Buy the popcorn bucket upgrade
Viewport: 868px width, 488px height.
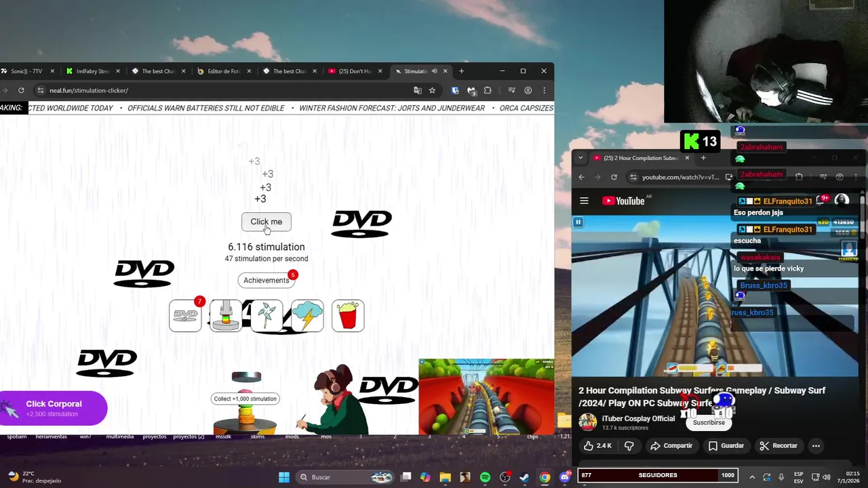pos(348,316)
